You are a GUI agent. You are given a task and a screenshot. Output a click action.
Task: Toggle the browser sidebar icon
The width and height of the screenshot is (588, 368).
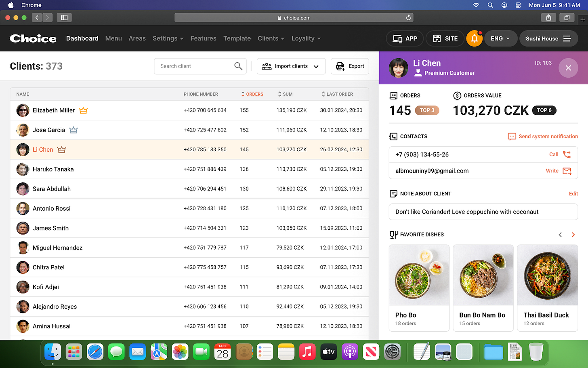(64, 17)
